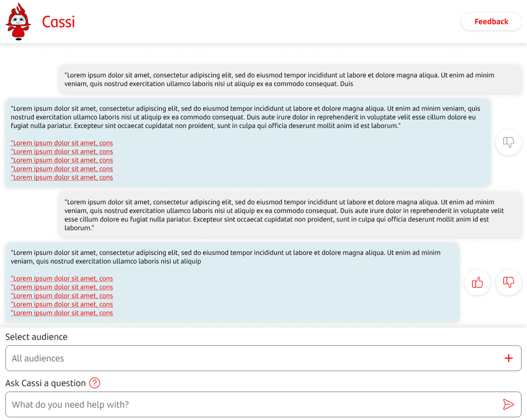The image size is (527, 420).
Task: Focus the What do you need help with field
Action: [263, 404]
